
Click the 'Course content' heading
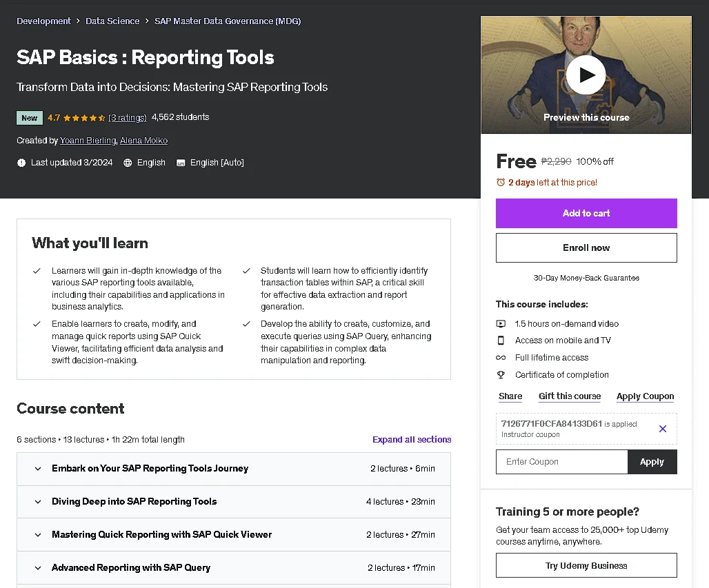[x=70, y=409]
